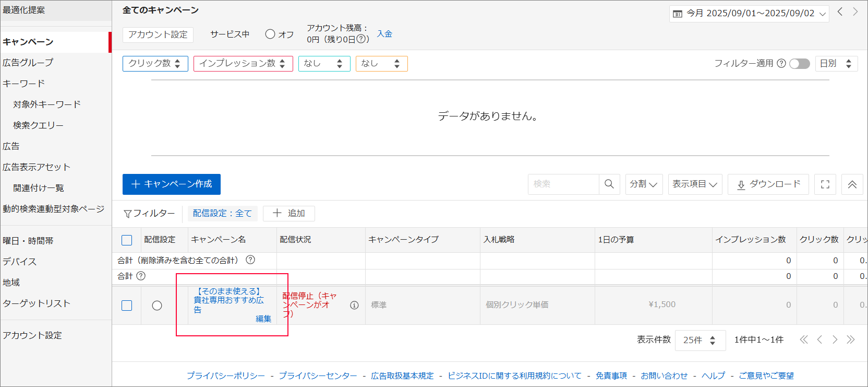Collapse the panel with double-chevron icon

852,184
